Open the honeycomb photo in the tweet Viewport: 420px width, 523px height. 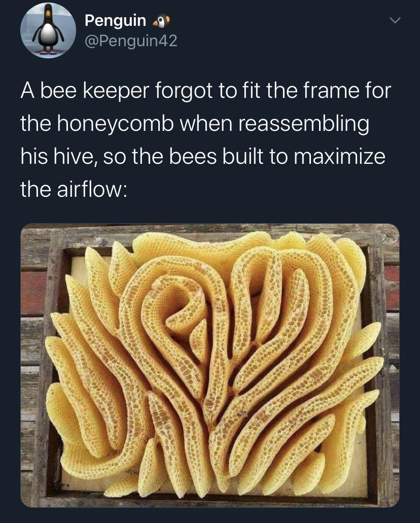(x=210, y=365)
